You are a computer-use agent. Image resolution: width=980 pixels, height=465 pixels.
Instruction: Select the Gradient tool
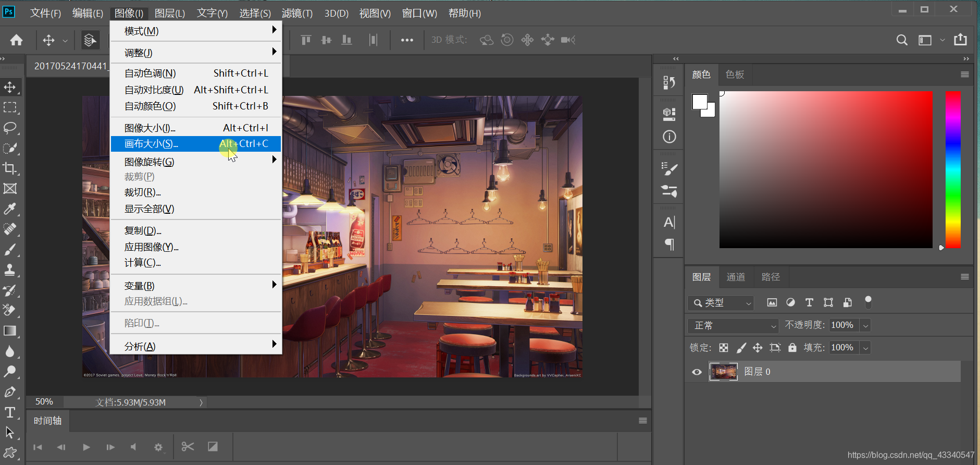tap(10, 331)
